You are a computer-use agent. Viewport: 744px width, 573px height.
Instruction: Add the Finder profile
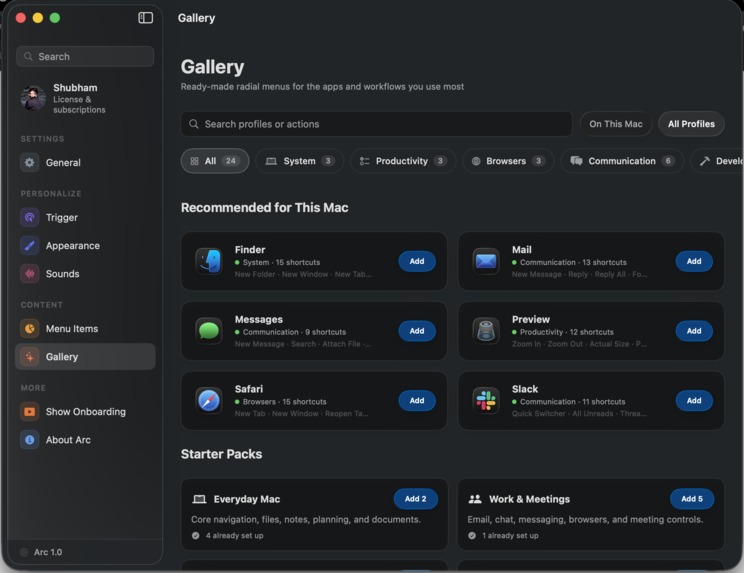tap(417, 261)
